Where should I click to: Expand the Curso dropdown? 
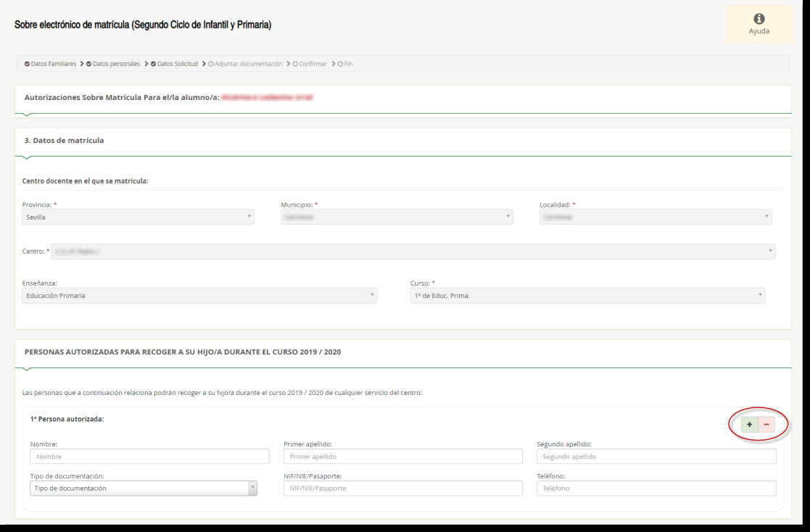(587, 296)
